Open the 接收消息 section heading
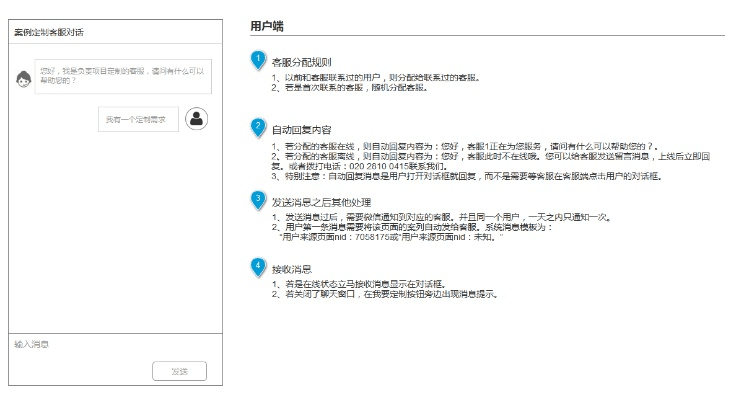Screen dimensions: 749x400 [x=291, y=269]
